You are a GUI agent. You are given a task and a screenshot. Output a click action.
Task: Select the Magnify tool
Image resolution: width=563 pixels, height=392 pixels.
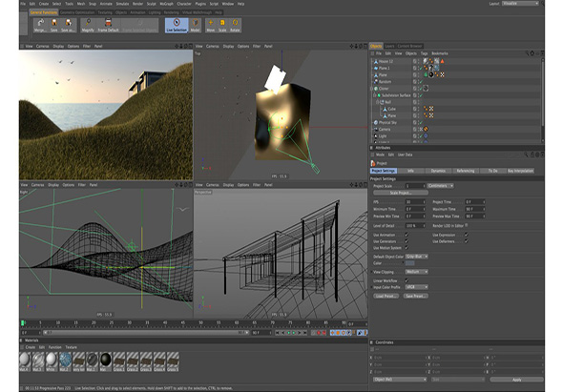(88, 25)
